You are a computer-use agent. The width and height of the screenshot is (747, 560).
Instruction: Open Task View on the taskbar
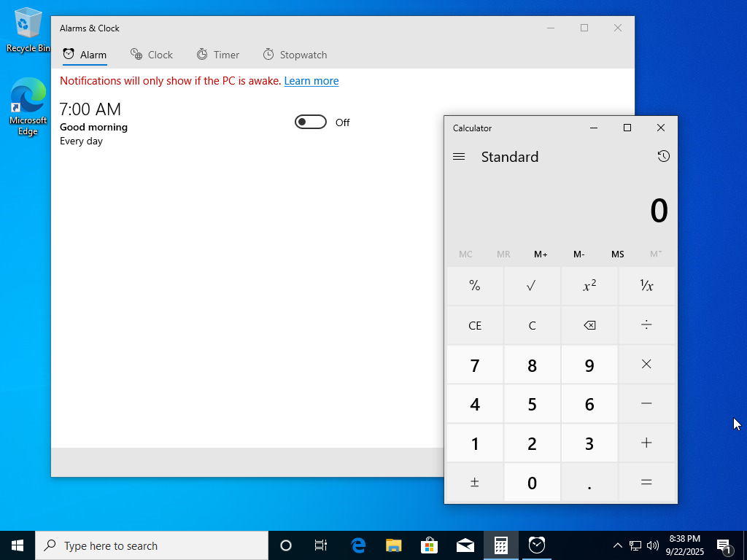point(320,545)
